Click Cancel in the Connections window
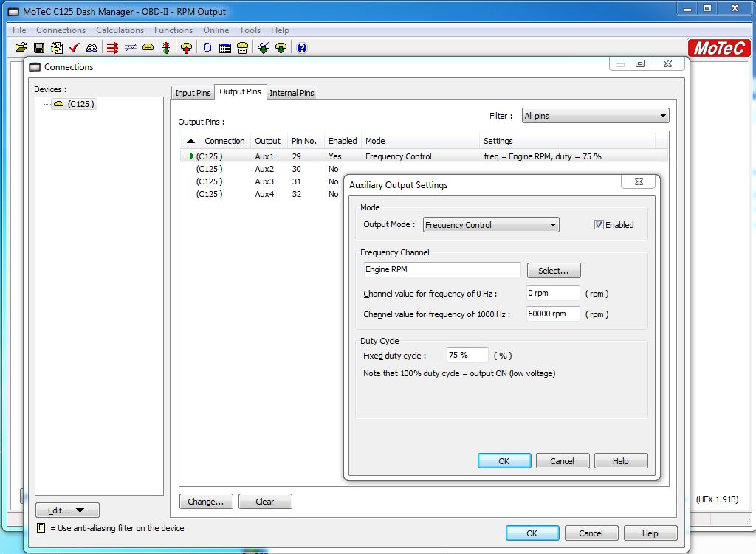 click(591, 533)
